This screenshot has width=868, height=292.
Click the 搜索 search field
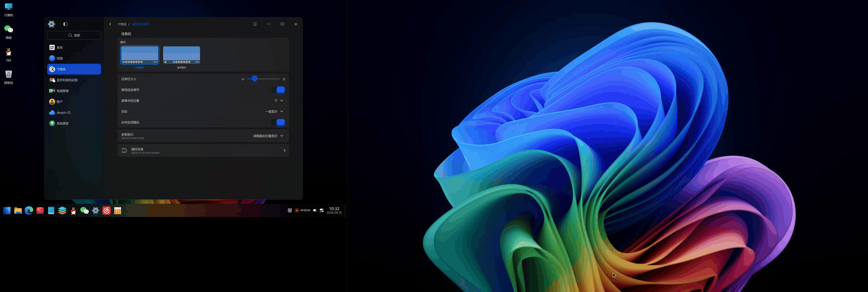point(74,35)
